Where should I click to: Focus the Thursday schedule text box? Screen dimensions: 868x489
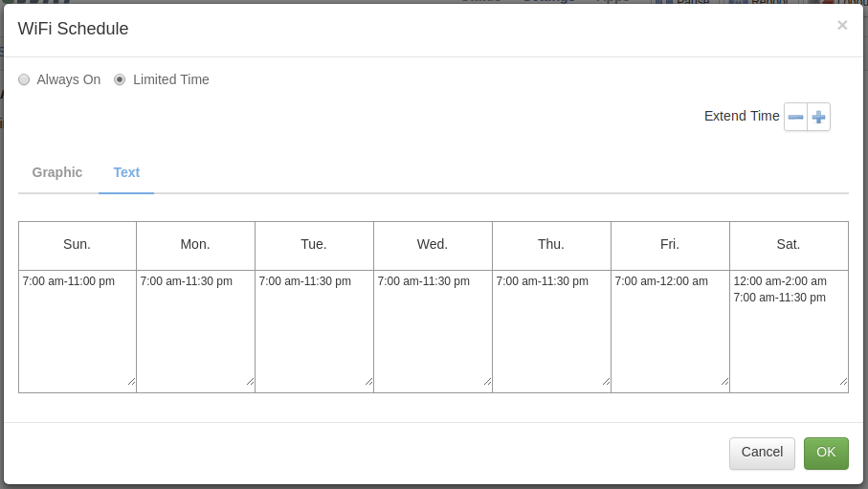point(552,330)
